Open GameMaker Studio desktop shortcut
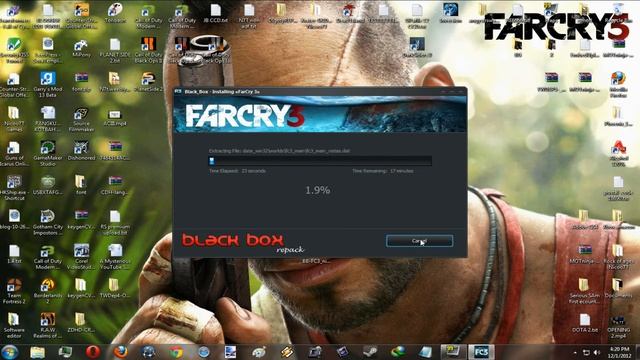The image size is (640, 360). [48, 153]
